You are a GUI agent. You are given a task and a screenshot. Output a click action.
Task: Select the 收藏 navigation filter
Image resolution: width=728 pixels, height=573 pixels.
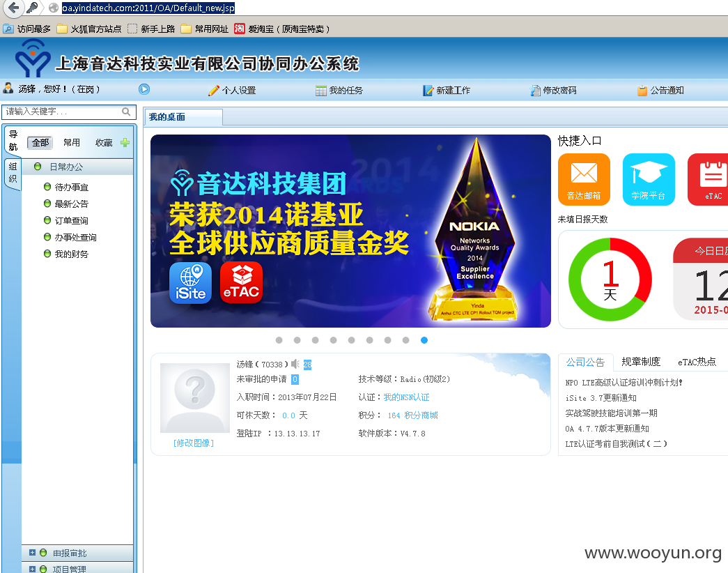click(104, 143)
